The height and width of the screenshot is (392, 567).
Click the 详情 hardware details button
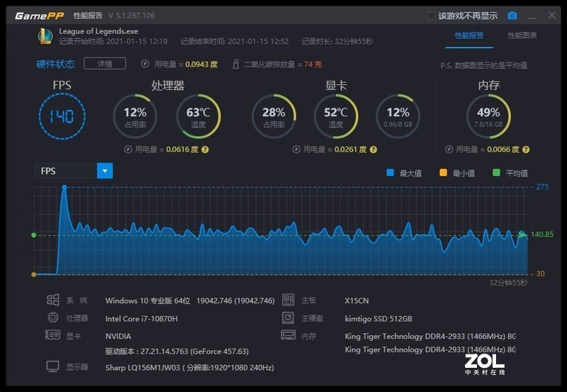tap(105, 64)
